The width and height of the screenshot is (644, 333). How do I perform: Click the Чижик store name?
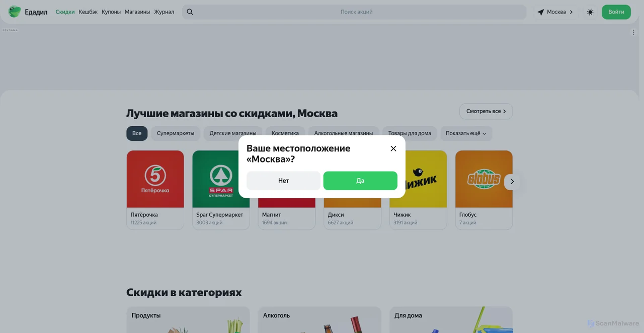[x=403, y=215]
